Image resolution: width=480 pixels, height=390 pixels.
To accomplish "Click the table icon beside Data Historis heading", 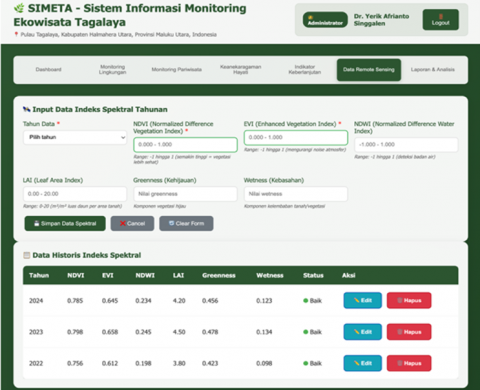I will pyautogui.click(x=27, y=255).
